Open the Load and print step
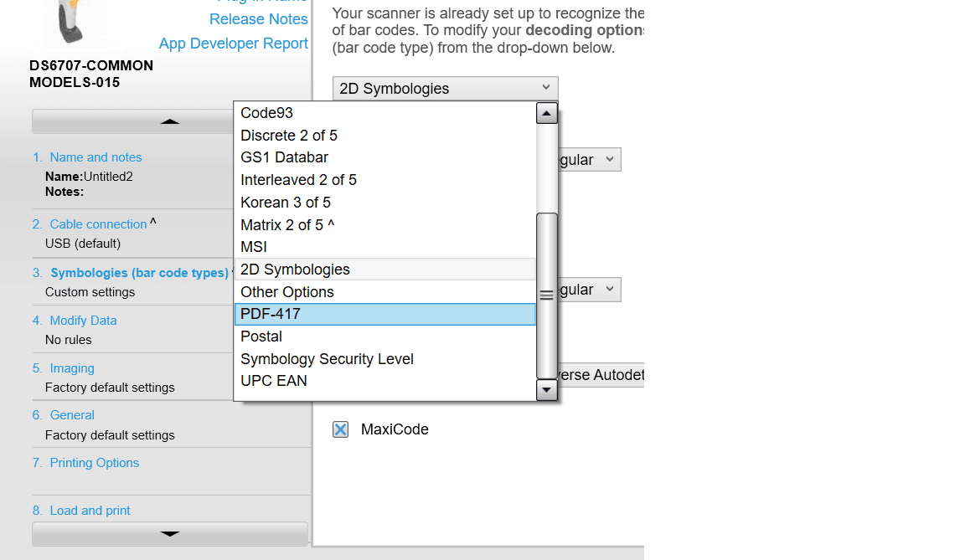This screenshot has width=965, height=560. point(90,511)
